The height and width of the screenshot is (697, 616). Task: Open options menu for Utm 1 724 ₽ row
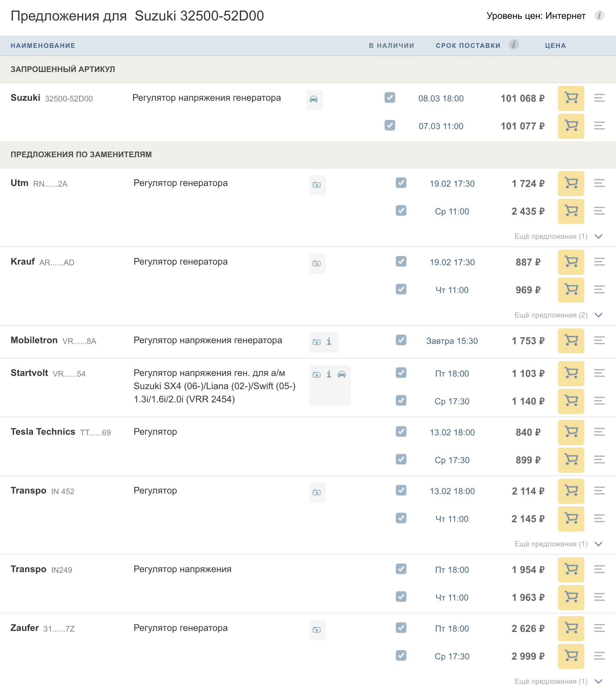[599, 183]
